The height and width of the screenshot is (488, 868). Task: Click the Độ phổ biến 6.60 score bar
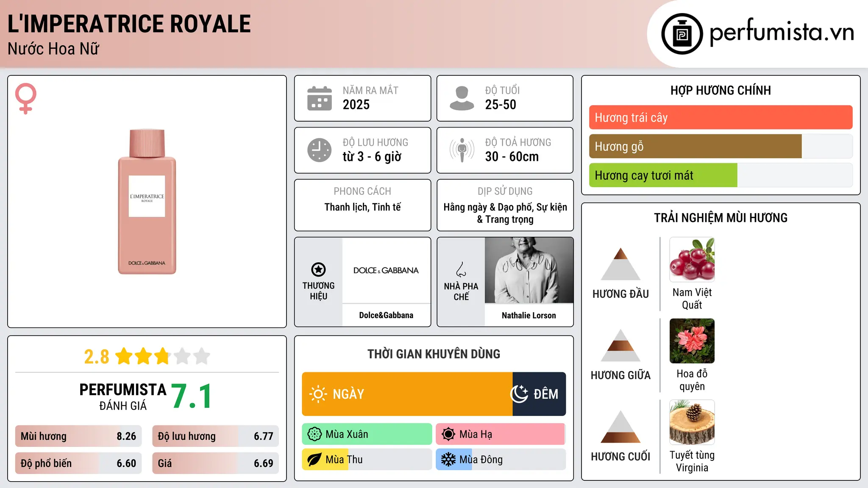tap(78, 463)
